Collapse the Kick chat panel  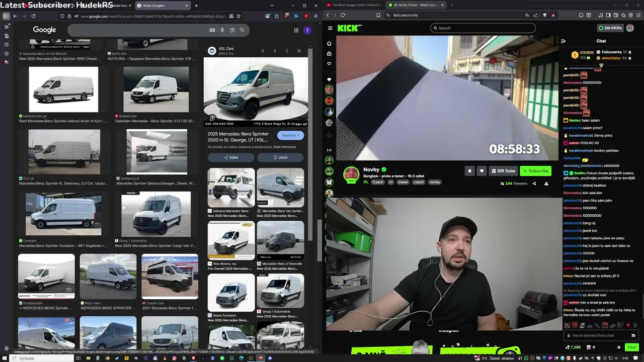point(563,41)
